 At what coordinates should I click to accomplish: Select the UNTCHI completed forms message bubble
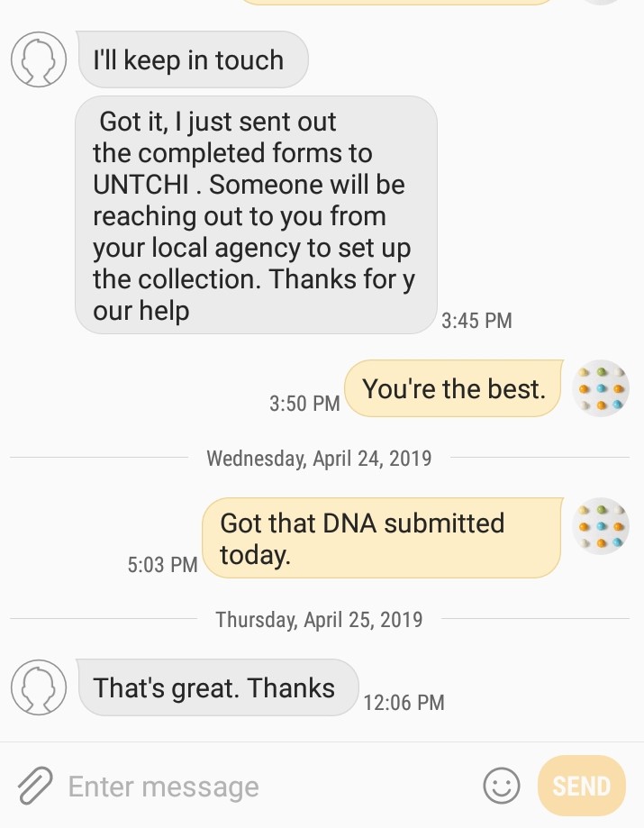coord(256,215)
